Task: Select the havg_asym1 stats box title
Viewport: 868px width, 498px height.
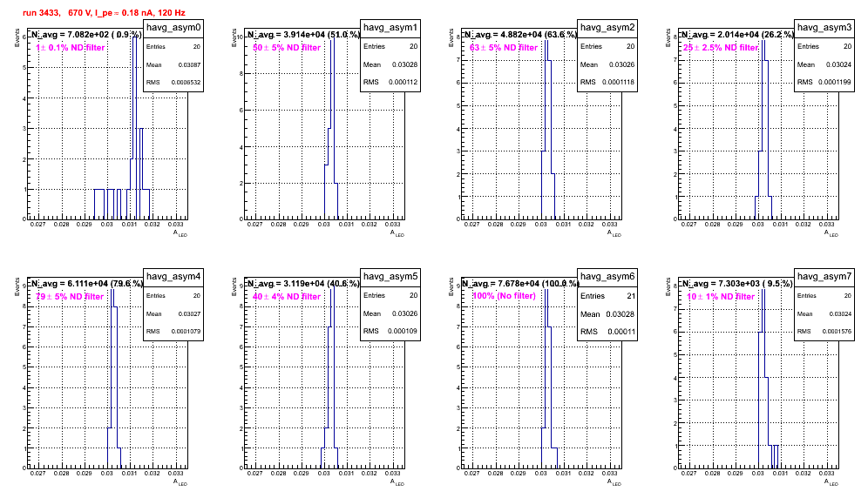Action: pos(390,27)
